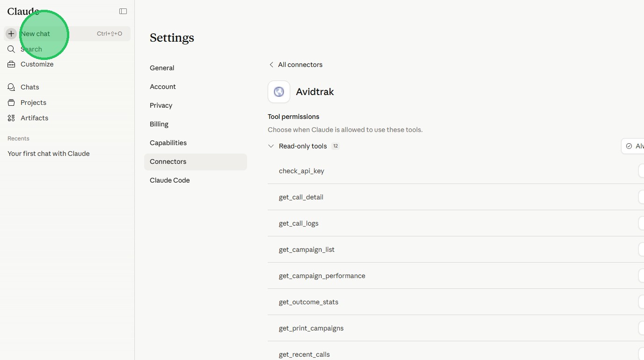644x360 pixels.
Task: Collapse the sidebar with the panel icon
Action: point(123,11)
